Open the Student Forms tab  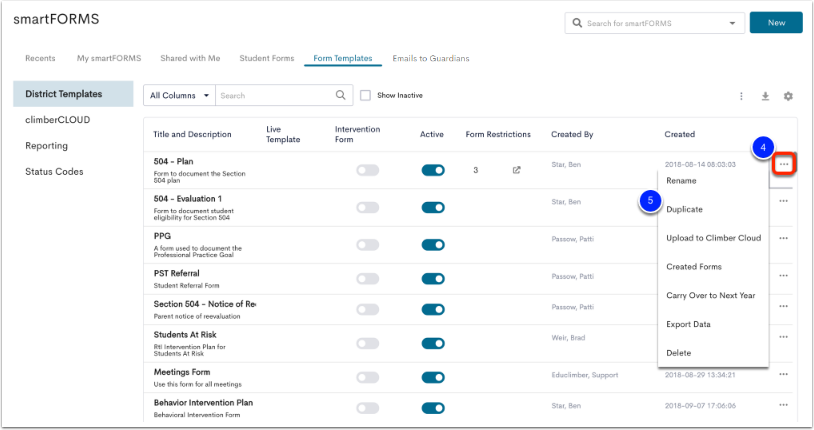click(267, 58)
